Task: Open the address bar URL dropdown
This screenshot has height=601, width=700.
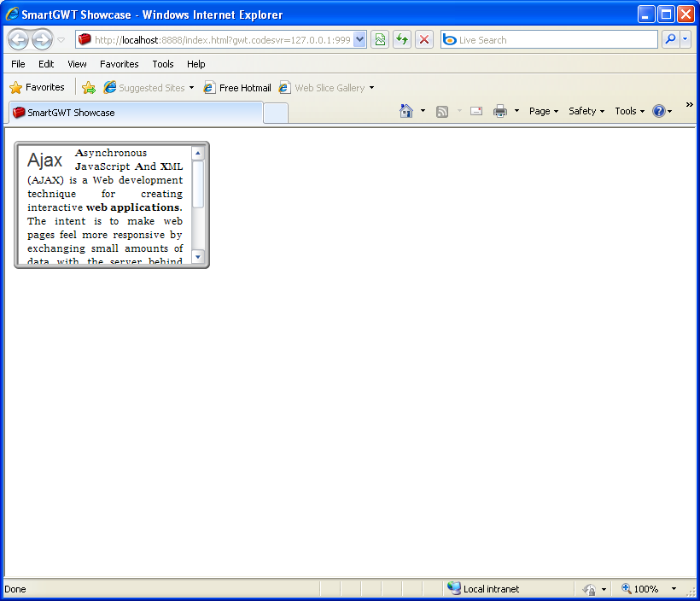Action: coord(359,39)
